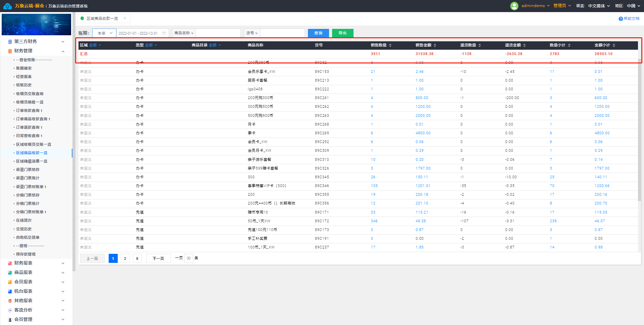Click the 机台报表 menu icon
The width and height of the screenshot is (644, 325).
click(10, 291)
